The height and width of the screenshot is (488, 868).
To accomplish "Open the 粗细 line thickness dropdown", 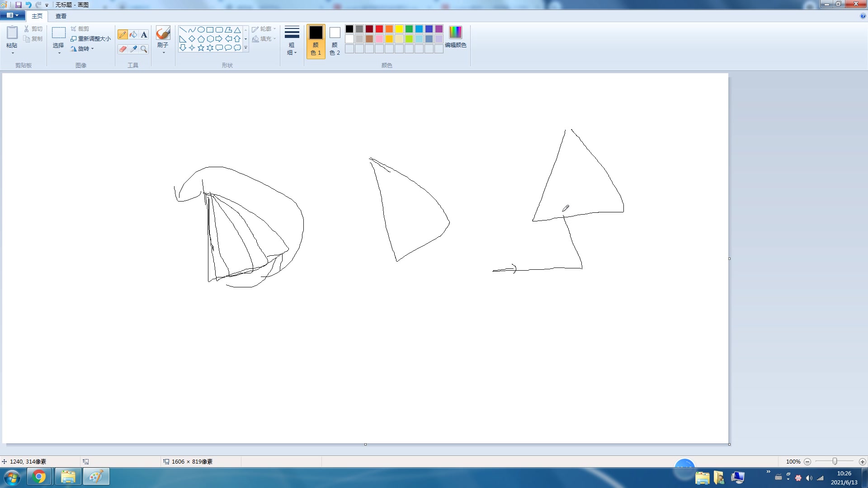I will pyautogui.click(x=292, y=41).
